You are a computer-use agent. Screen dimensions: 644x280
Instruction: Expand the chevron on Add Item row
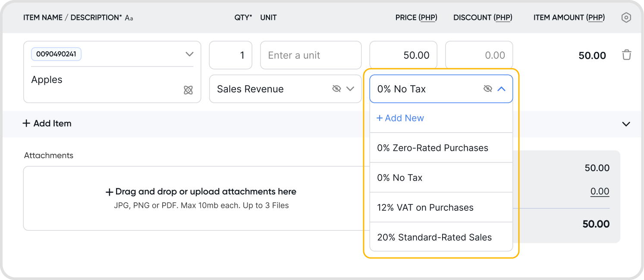click(626, 124)
